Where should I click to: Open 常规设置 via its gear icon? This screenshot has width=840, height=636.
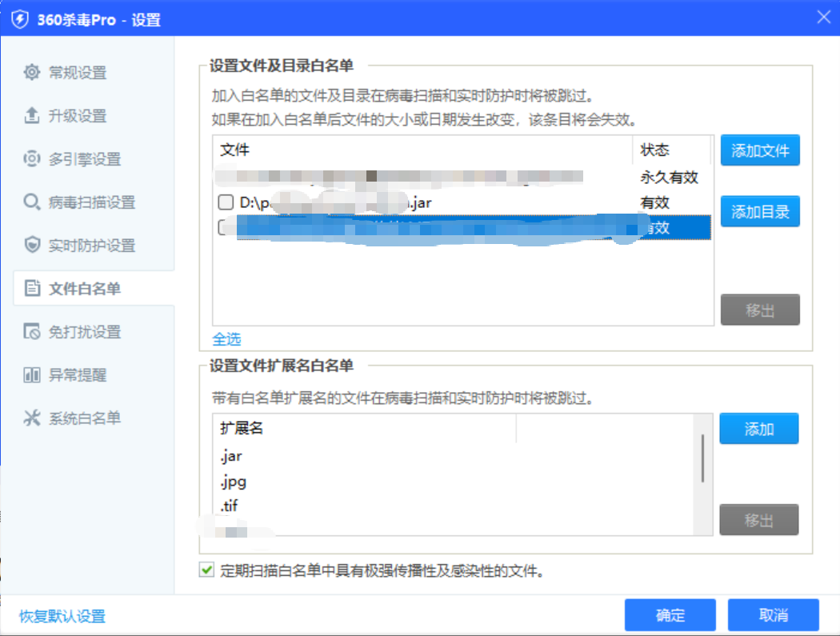pyautogui.click(x=32, y=72)
